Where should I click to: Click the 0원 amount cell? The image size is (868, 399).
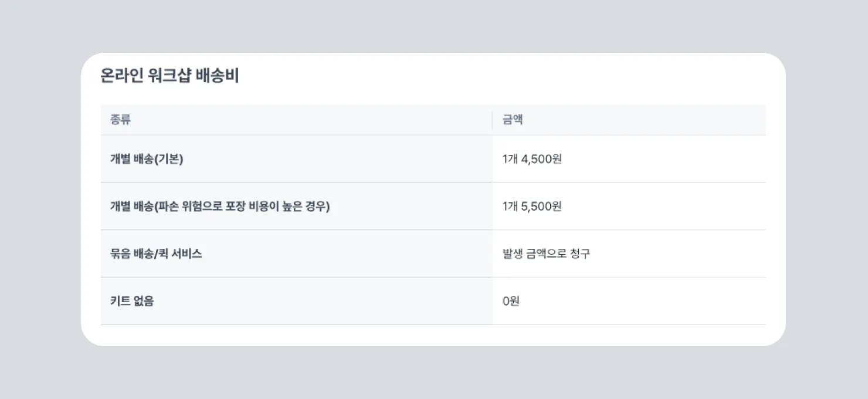click(x=511, y=302)
